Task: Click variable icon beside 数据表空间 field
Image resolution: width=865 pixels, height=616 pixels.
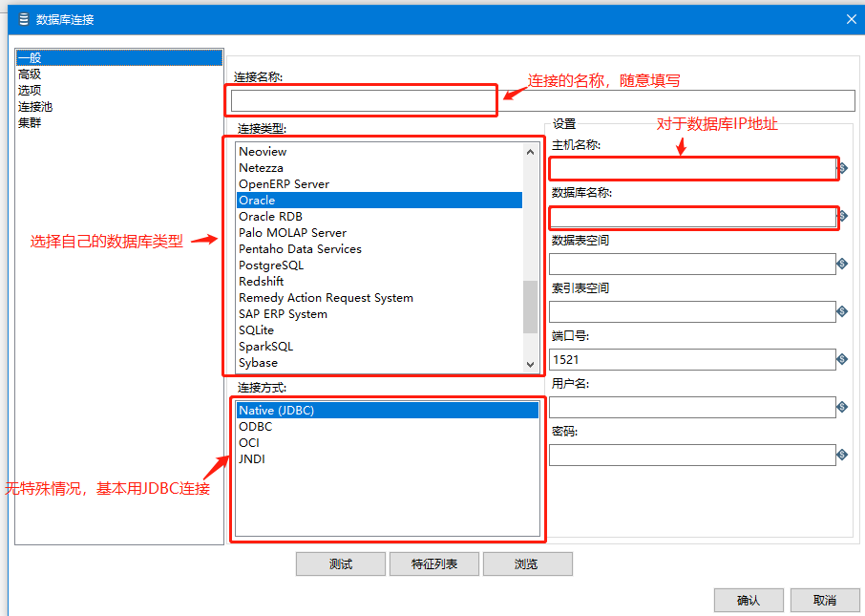Action: click(842, 264)
